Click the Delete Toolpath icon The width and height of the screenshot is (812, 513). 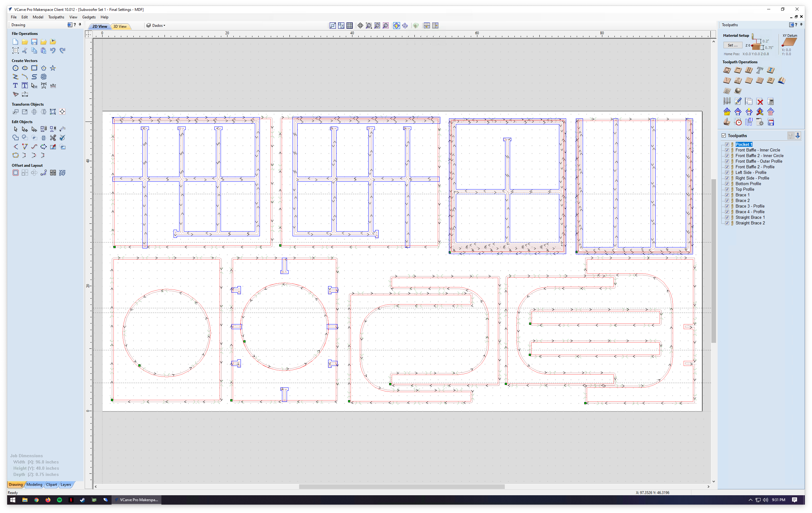click(x=760, y=102)
